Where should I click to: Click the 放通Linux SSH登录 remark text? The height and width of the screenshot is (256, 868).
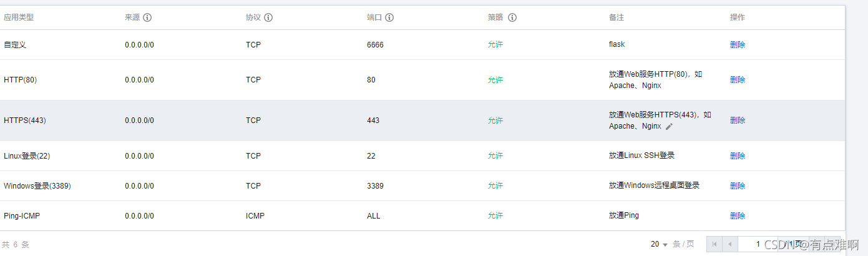pyautogui.click(x=641, y=155)
